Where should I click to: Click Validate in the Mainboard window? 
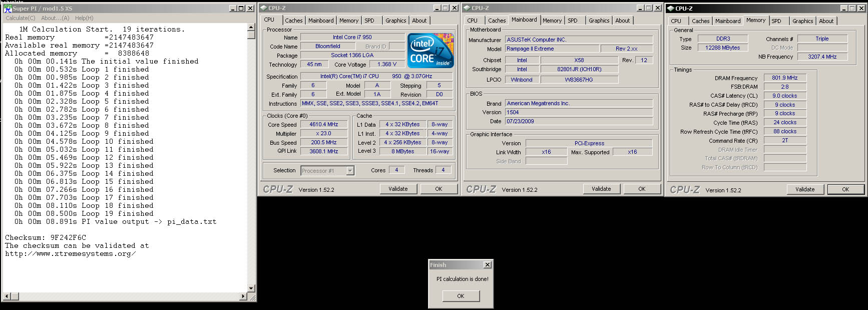click(x=601, y=189)
